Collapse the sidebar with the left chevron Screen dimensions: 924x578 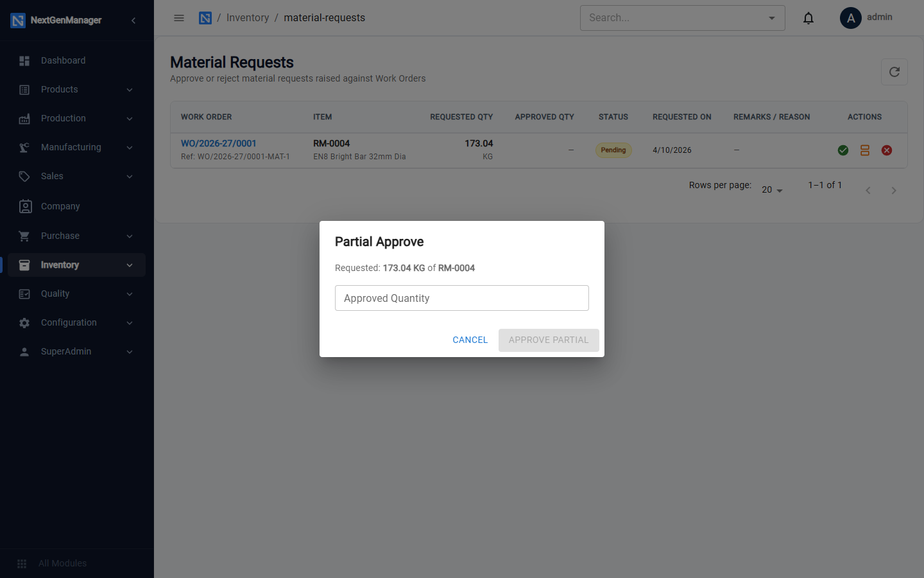133,21
